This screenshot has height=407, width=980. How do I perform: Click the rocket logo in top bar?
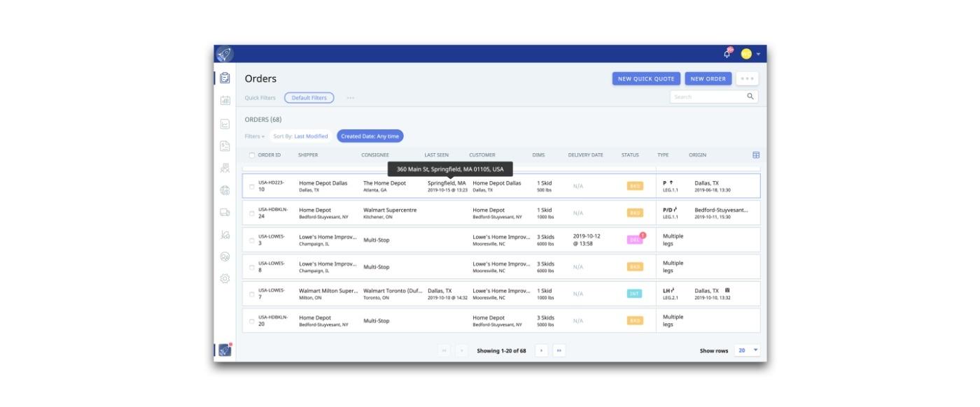pos(225,54)
